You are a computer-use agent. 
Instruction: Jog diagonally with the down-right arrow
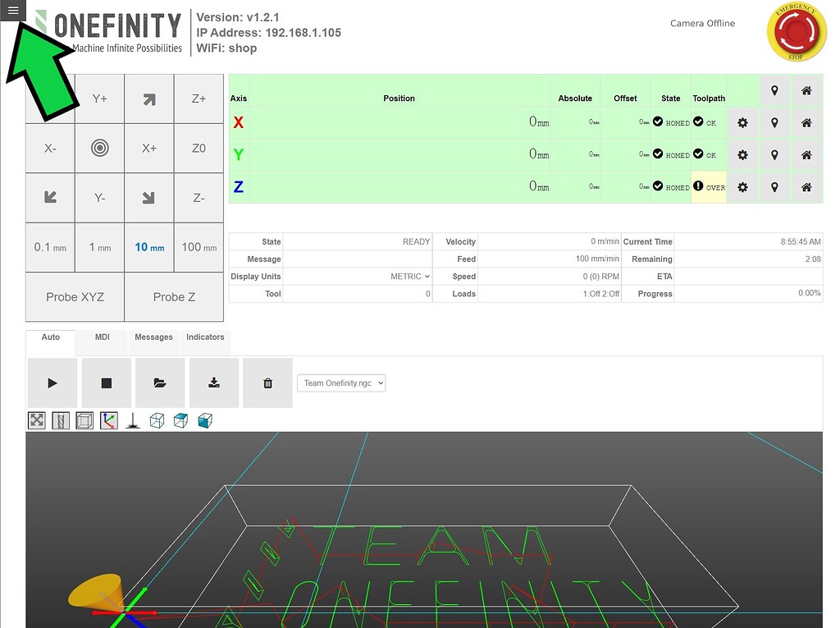tap(149, 198)
